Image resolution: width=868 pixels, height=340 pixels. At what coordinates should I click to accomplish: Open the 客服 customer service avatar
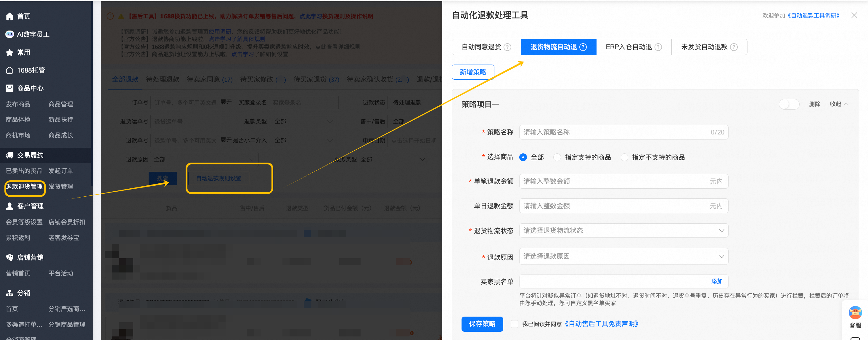(x=855, y=313)
